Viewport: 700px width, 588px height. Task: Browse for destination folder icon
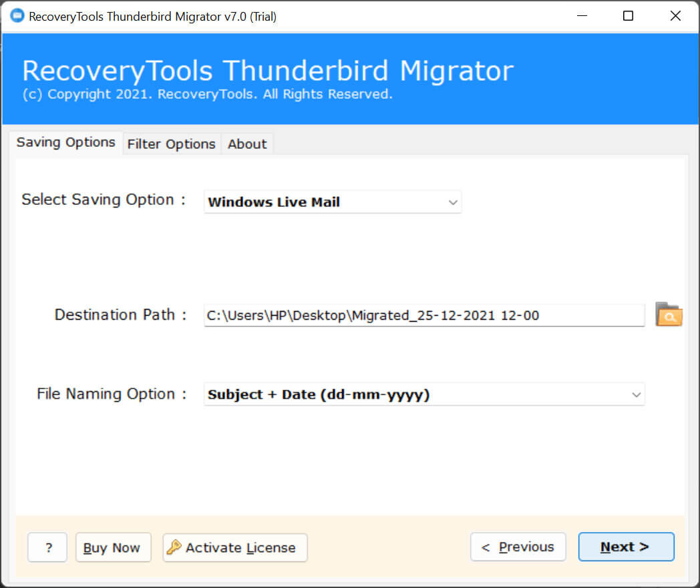pyautogui.click(x=669, y=314)
